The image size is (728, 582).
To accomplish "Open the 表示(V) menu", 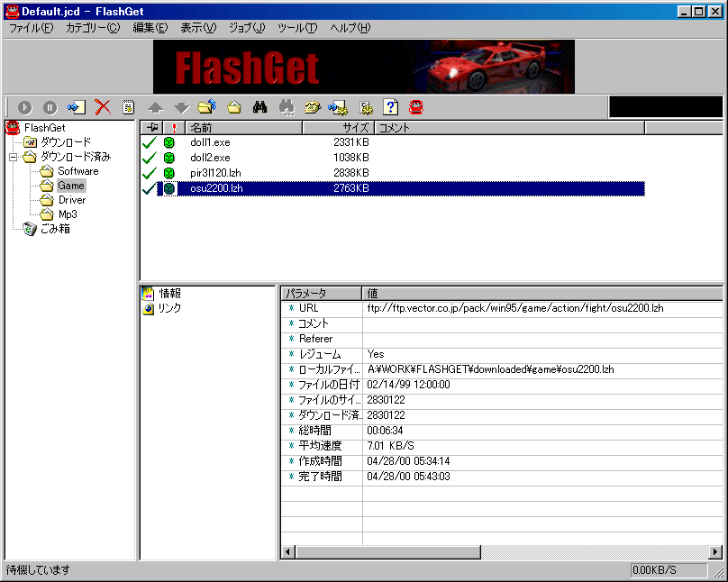I will coord(198,28).
